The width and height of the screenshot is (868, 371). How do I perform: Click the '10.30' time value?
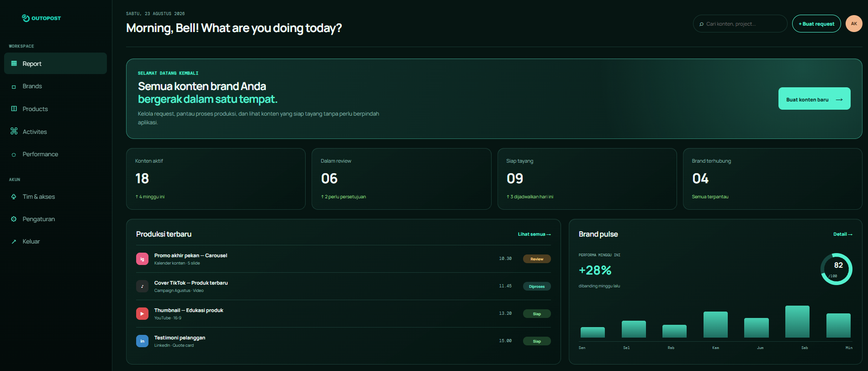coord(505,259)
